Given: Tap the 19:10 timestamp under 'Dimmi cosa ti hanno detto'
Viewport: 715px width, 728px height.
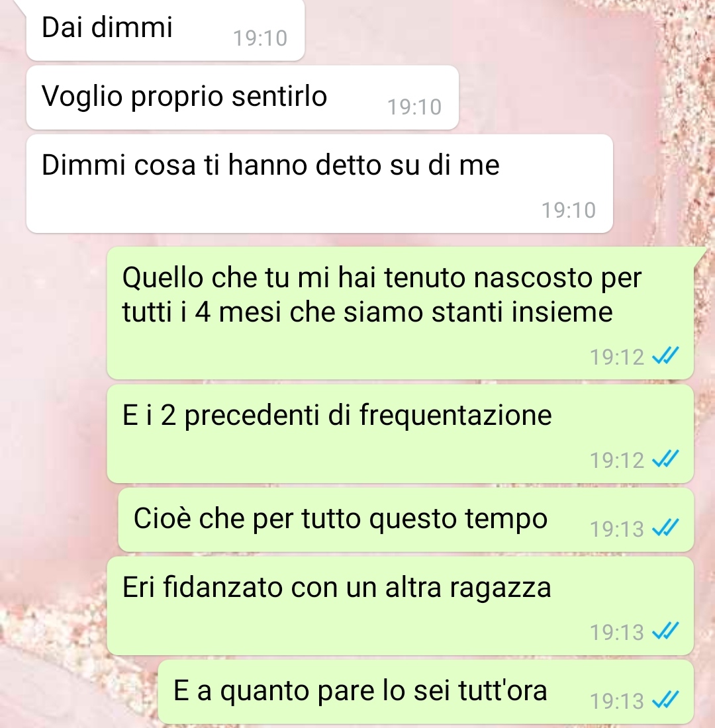Looking at the screenshot, I should click(569, 210).
